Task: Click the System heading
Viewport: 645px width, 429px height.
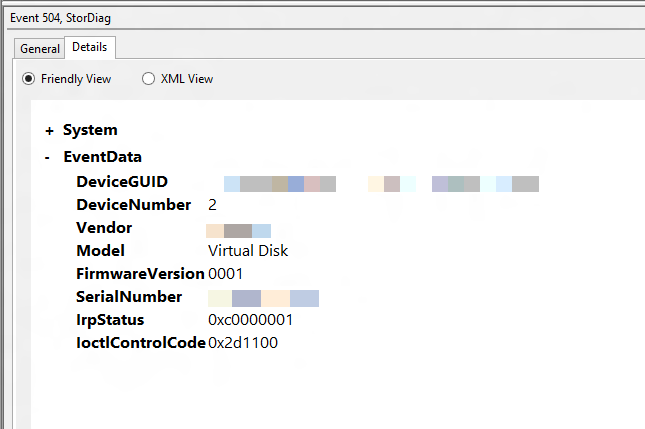Action: (x=90, y=130)
